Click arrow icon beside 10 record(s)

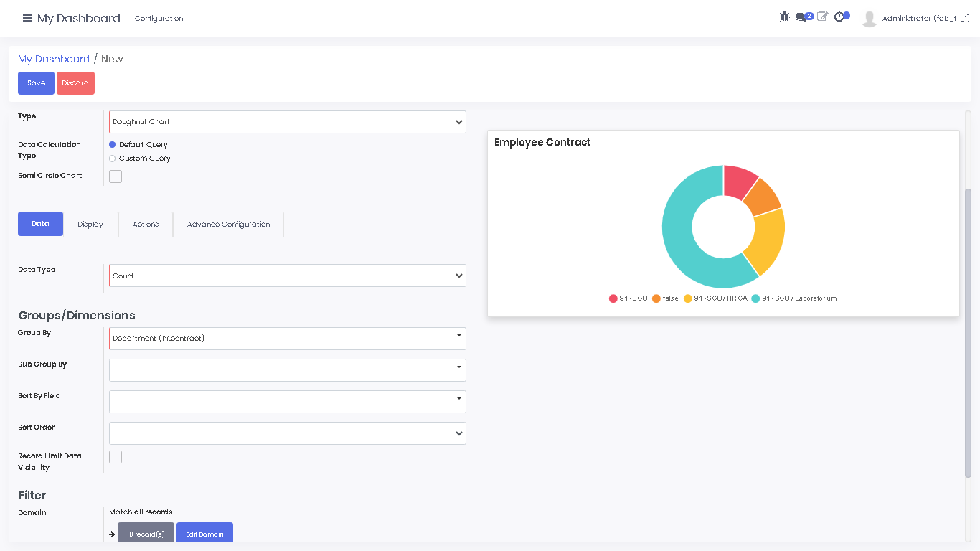(x=112, y=534)
